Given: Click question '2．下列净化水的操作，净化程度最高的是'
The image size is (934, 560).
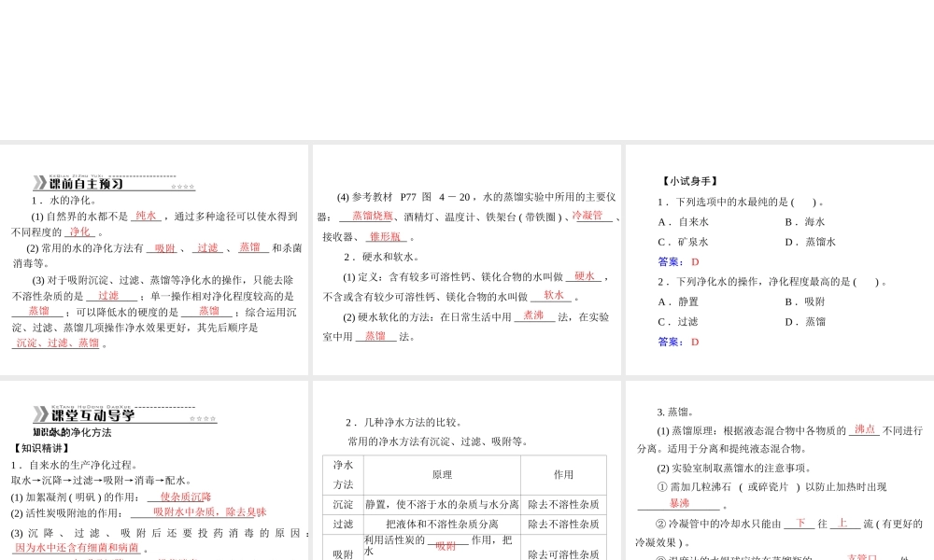Looking at the screenshot, I should tap(772, 282).
